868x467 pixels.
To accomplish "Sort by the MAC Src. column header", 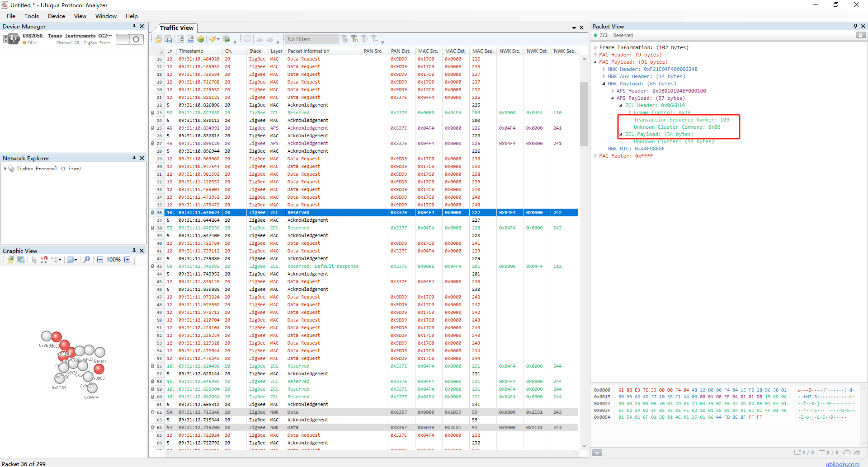I will tap(428, 51).
